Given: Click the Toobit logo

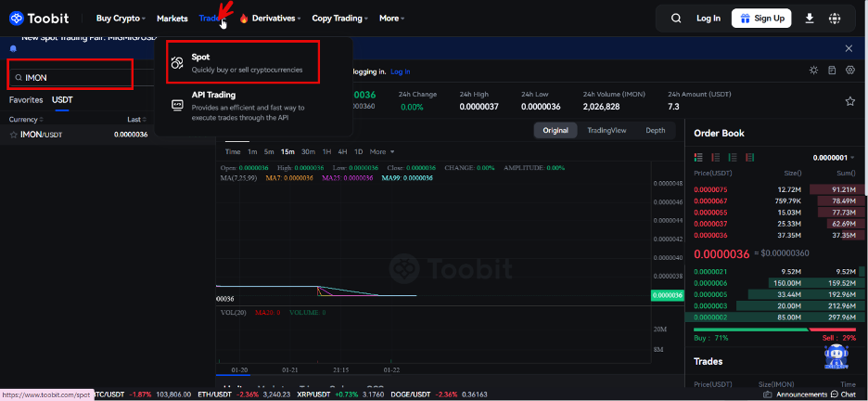Looking at the screenshot, I should (x=44, y=18).
